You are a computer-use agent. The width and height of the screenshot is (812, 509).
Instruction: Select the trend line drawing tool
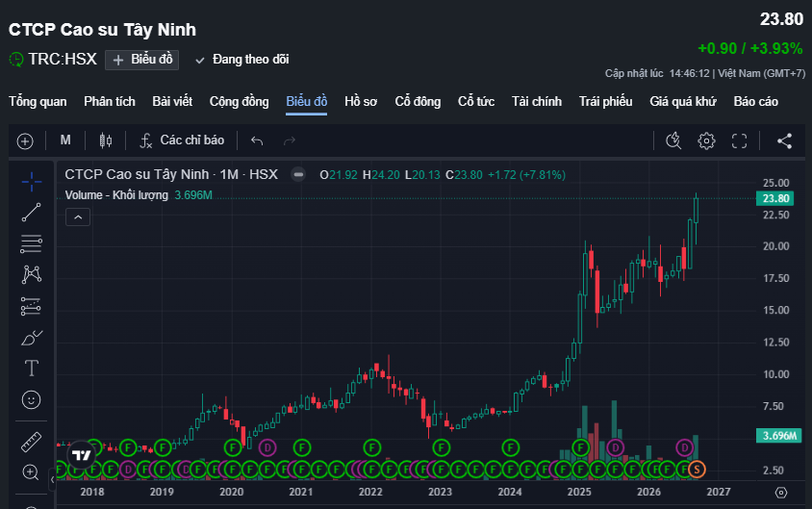32,213
